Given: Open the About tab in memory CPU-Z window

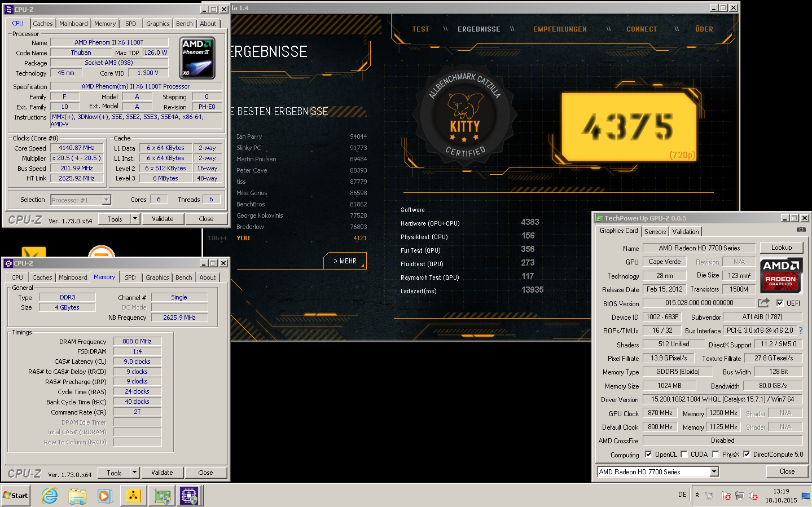Looking at the screenshot, I should [x=208, y=277].
